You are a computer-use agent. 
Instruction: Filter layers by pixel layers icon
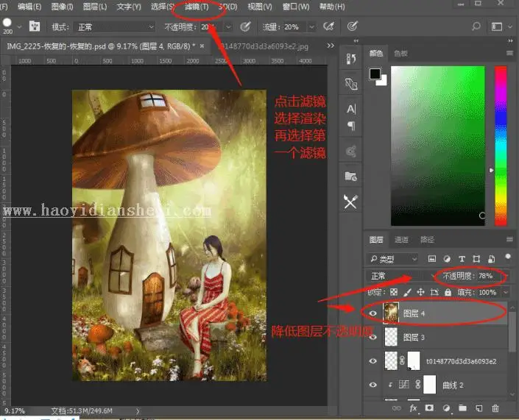click(432, 259)
